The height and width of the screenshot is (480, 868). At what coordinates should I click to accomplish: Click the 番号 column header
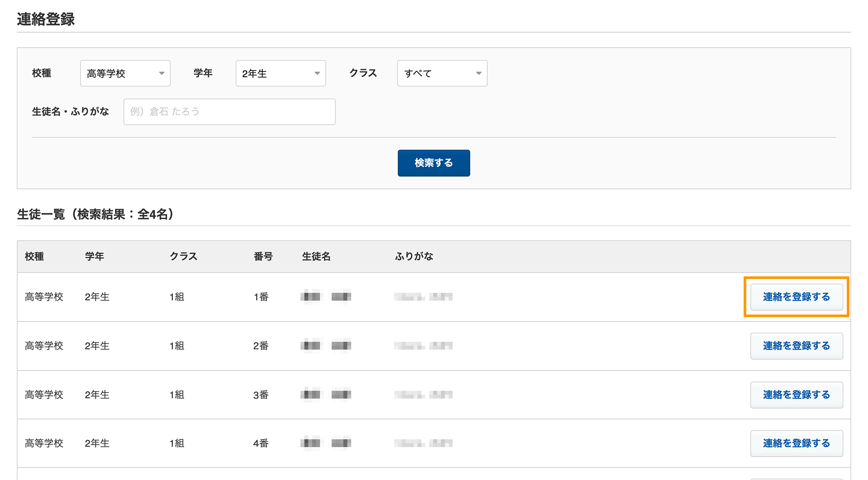(263, 256)
